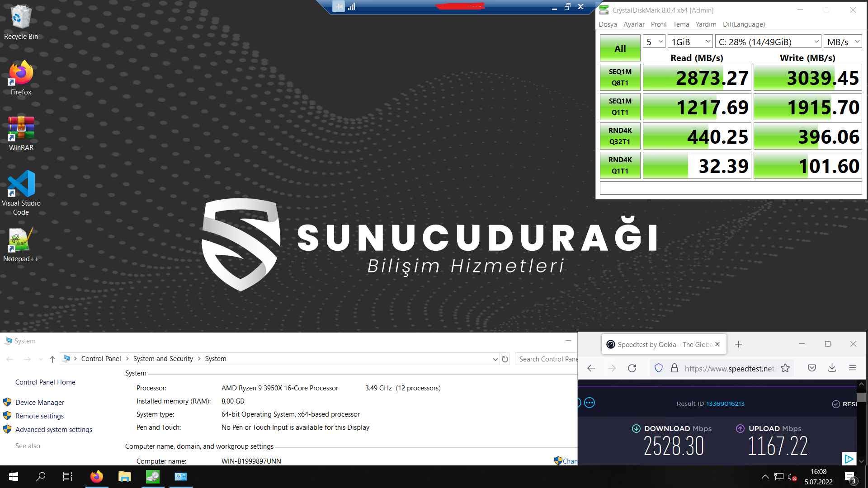Open Firefox Pocket save icon
The image size is (868, 488).
point(812,368)
